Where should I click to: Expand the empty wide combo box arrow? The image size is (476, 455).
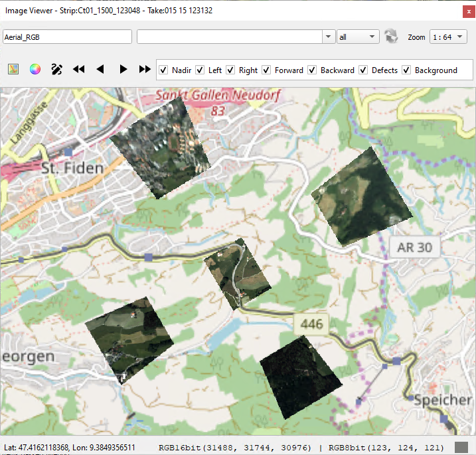(x=329, y=37)
